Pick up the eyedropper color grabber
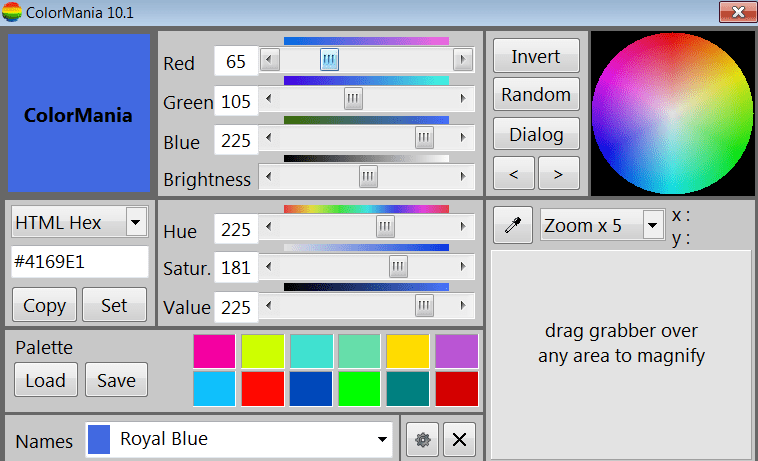 coord(513,225)
